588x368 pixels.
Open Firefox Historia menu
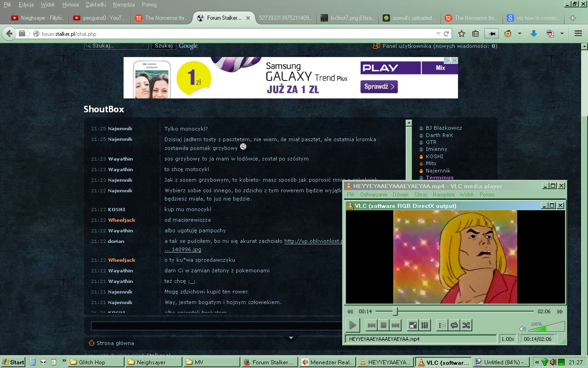(70, 5)
